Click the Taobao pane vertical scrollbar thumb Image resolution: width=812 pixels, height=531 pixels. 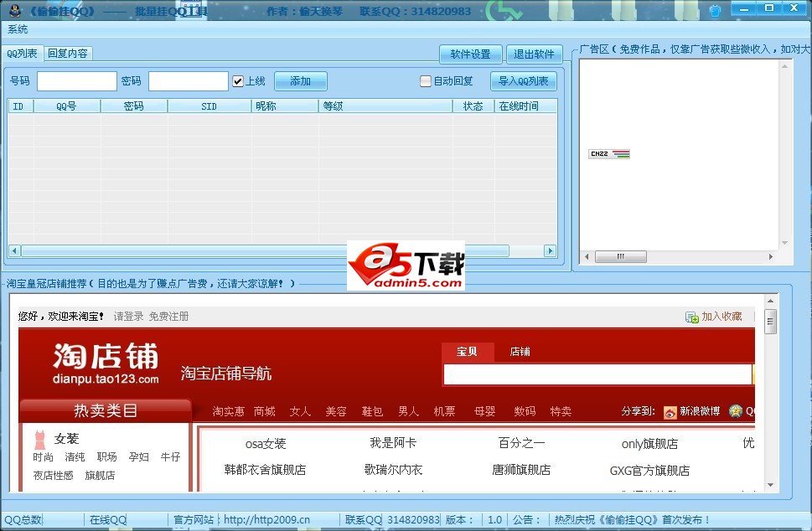[771, 322]
